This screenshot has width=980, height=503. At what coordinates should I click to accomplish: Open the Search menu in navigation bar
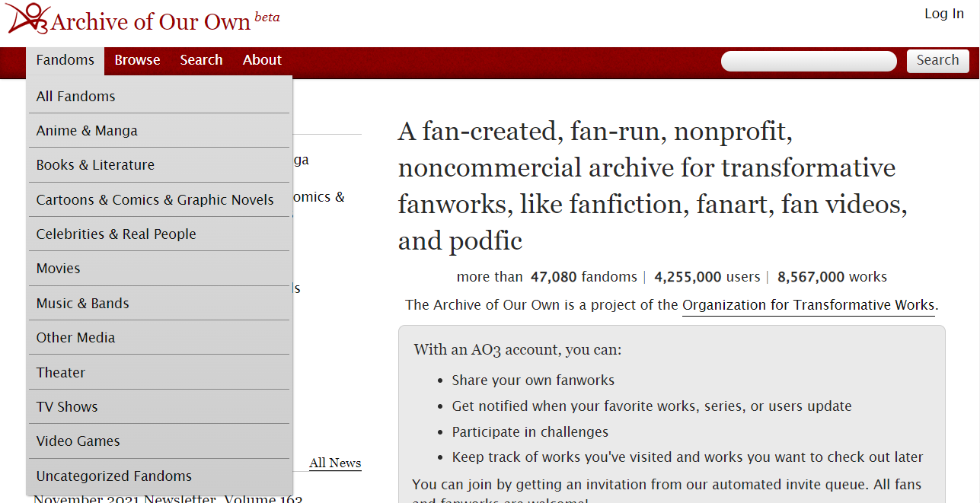[201, 61]
